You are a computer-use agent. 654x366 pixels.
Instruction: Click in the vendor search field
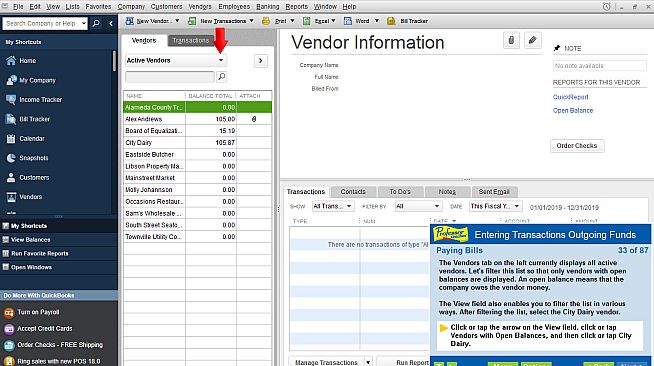[170, 77]
